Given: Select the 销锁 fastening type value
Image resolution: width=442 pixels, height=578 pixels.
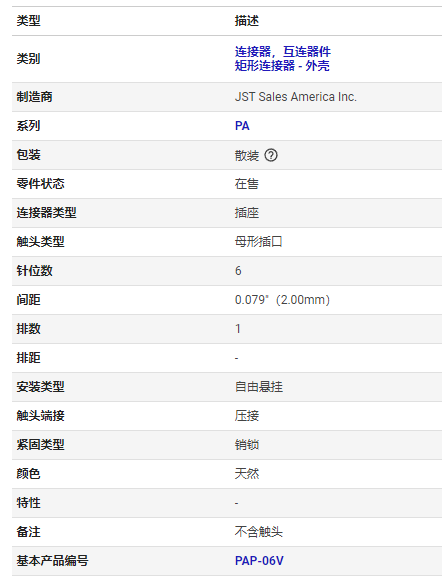Looking at the screenshot, I should coord(247,445).
